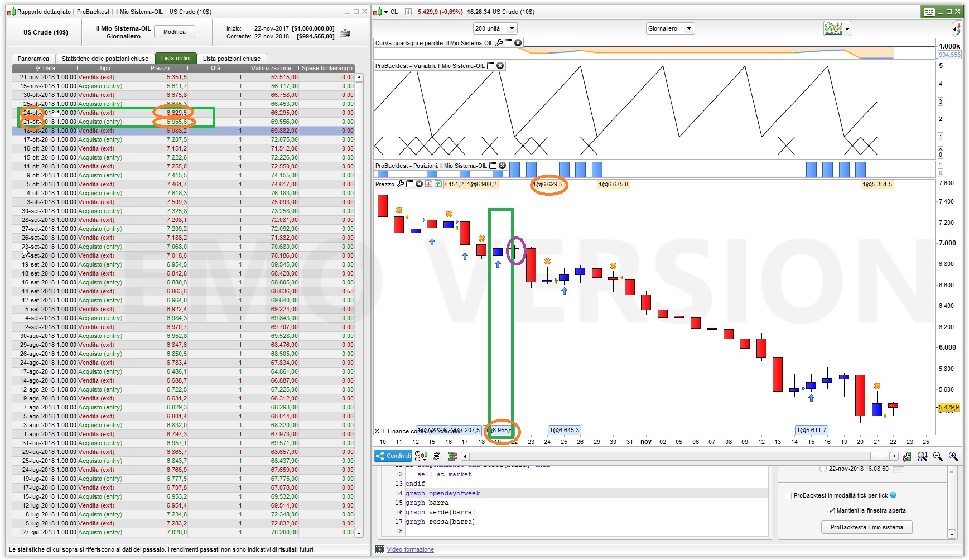Click the chart style icon next to Condividi
Screen dimensions: 969x560
422,456
